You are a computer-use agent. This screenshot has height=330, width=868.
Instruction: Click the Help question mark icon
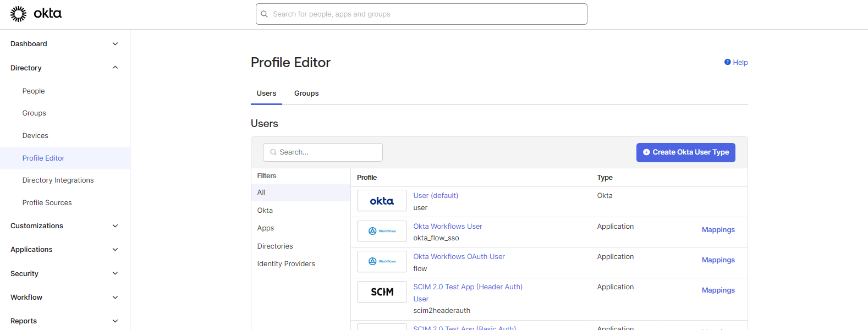coord(727,62)
